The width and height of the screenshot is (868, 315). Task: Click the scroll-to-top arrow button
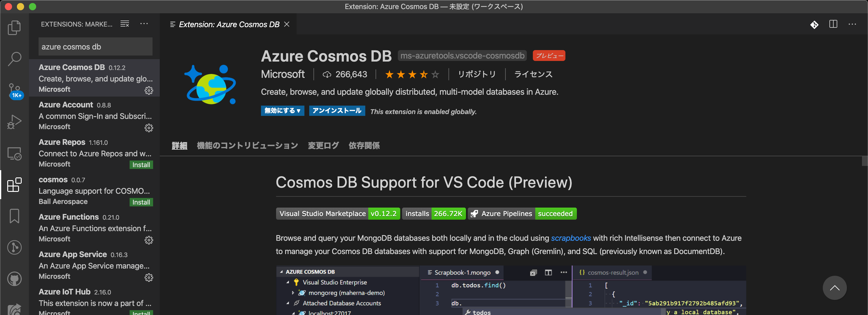click(834, 288)
